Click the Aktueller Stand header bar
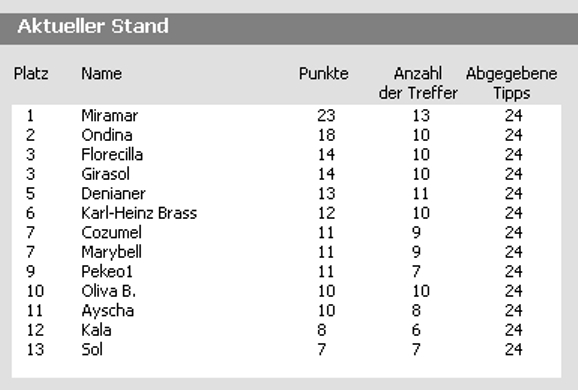Screen dimensions: 578x390 289,29
